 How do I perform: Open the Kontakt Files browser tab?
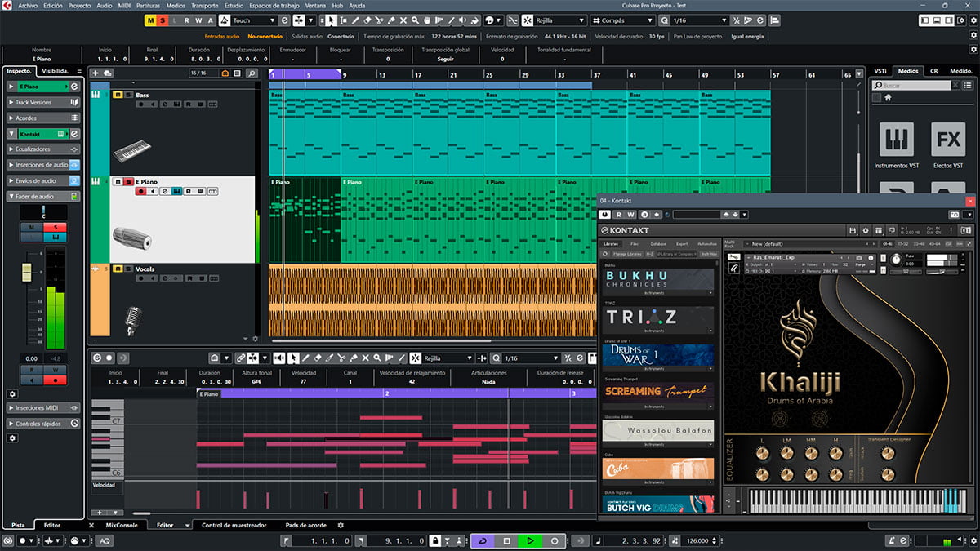(634, 243)
